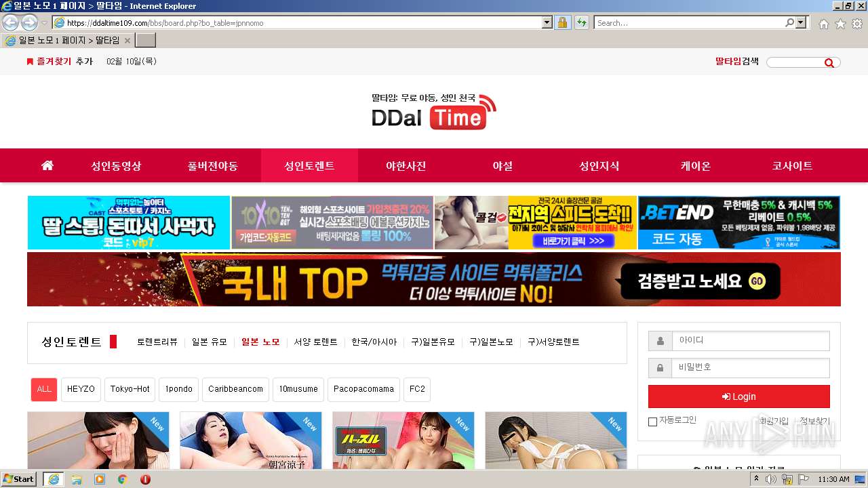Click the 비밀번호 password field

(x=751, y=368)
